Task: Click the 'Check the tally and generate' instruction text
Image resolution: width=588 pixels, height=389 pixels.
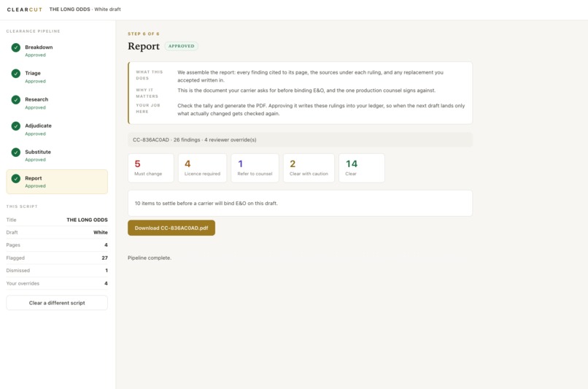Action: [321, 109]
